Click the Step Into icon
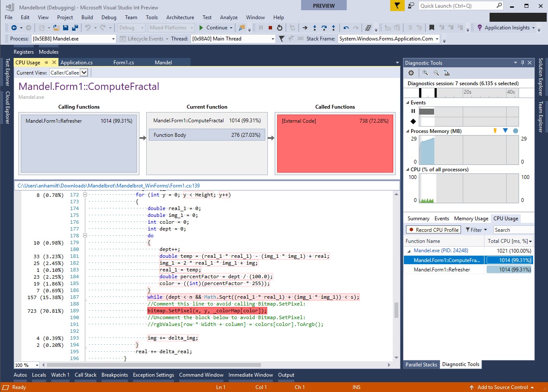Viewport: 548px width, 392px height. tap(315, 28)
